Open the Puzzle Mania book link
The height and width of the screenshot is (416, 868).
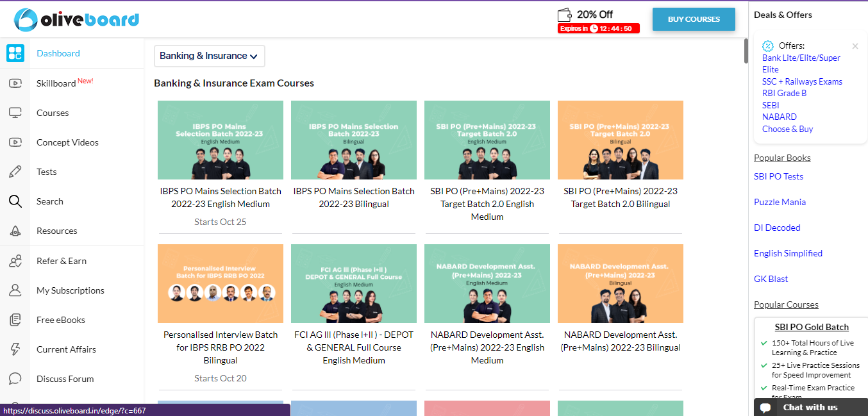(780, 202)
